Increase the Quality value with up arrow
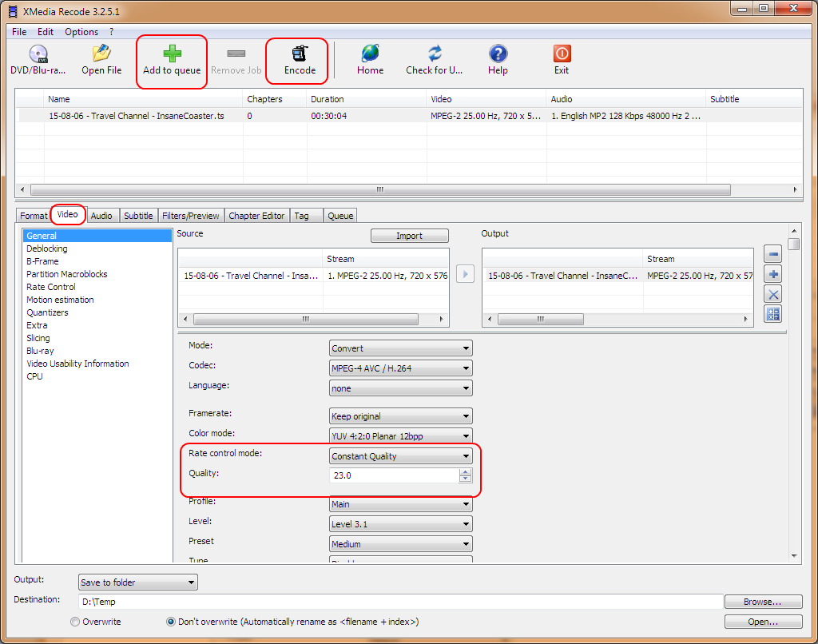 465,472
